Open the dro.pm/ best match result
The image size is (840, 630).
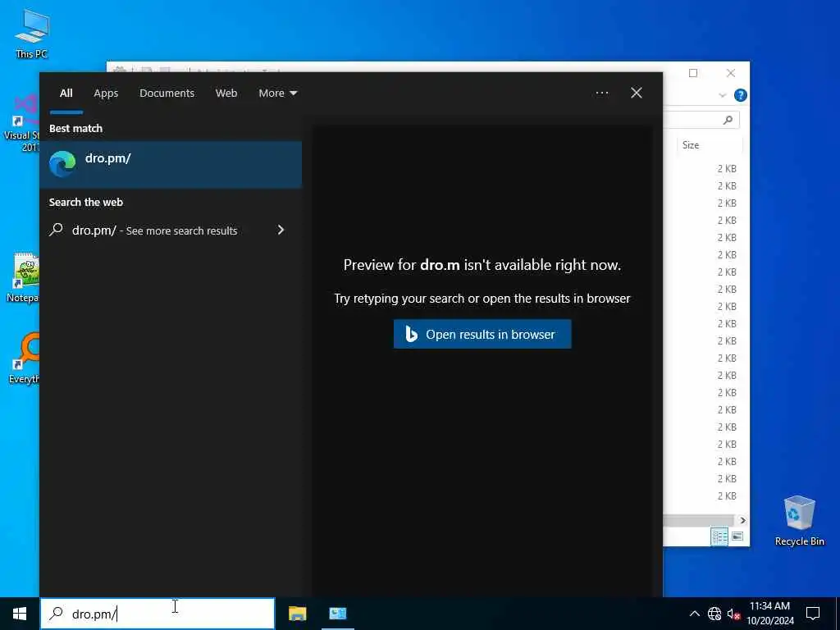(x=171, y=164)
